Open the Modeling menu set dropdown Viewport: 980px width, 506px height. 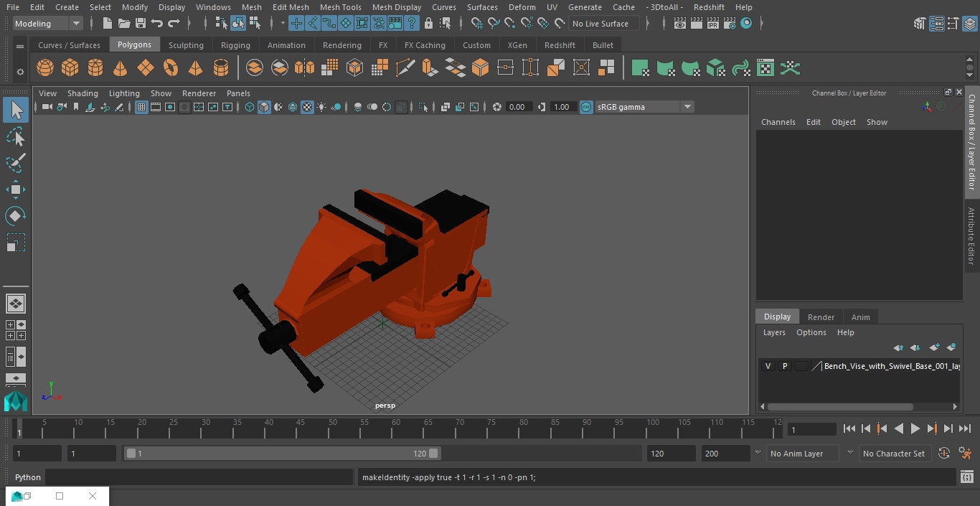(x=47, y=24)
